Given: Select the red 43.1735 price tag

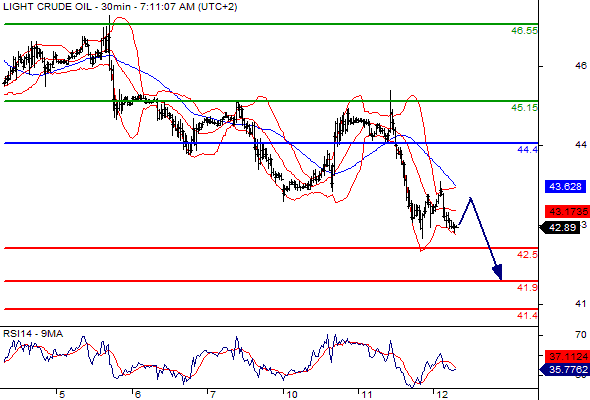Looking at the screenshot, I should pyautogui.click(x=567, y=211).
